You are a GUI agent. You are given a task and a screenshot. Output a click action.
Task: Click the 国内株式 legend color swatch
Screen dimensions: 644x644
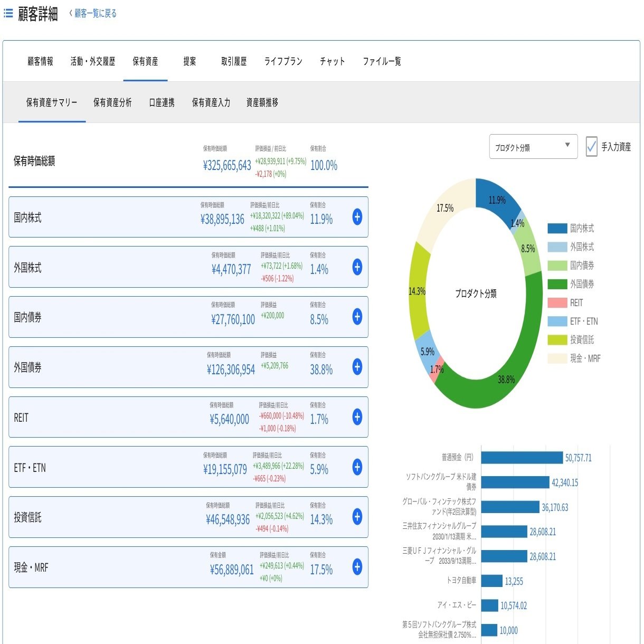click(x=557, y=229)
